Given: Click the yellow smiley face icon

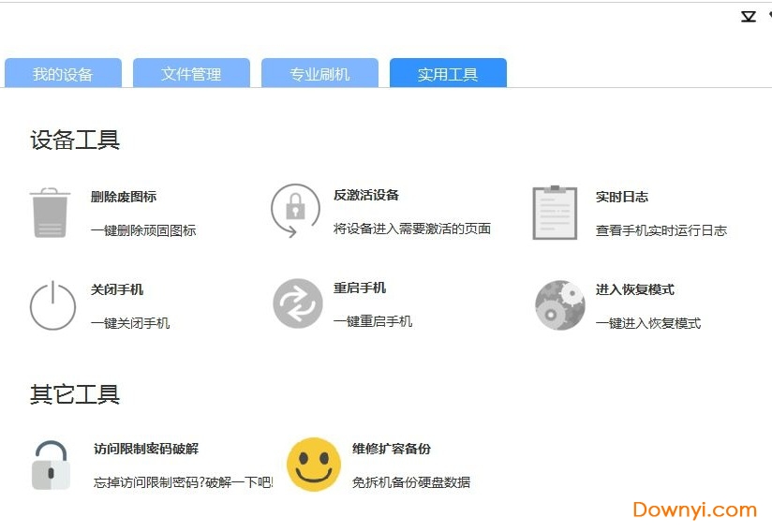Looking at the screenshot, I should [x=314, y=465].
